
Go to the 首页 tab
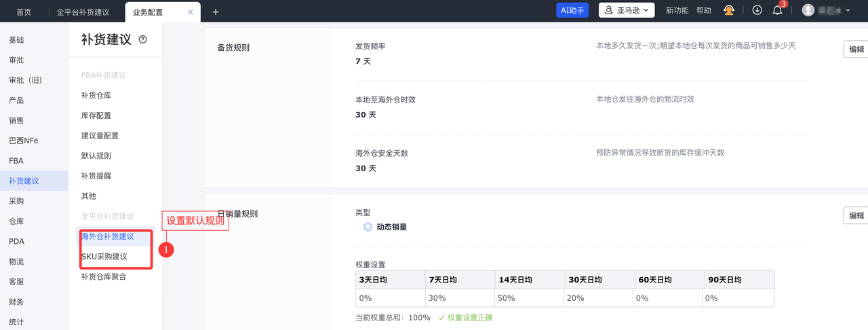[24, 12]
